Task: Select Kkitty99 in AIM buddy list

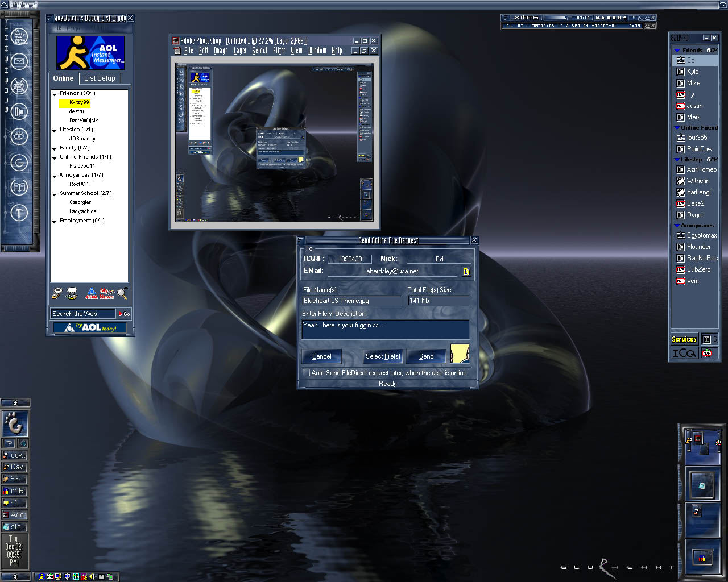Action: [79, 102]
